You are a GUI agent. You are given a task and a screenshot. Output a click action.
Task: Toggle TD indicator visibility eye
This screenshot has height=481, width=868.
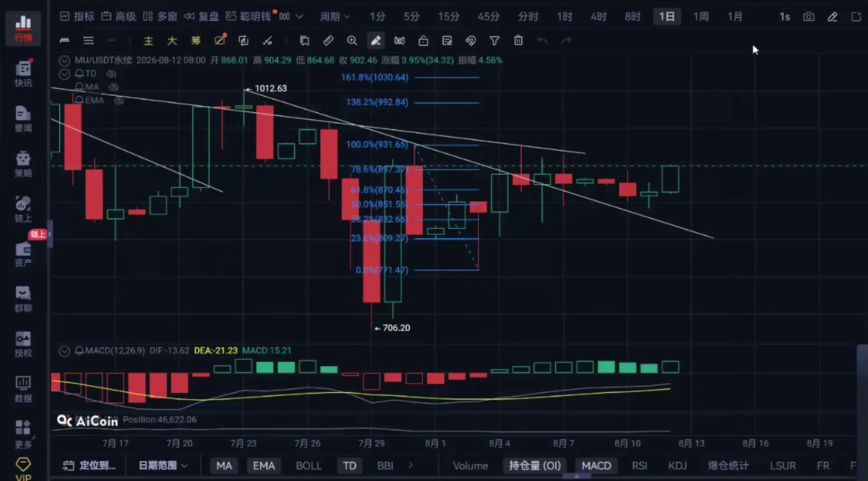[x=111, y=74]
